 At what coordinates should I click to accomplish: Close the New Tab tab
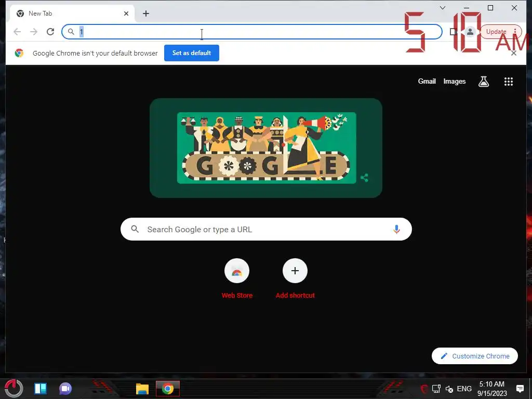pyautogui.click(x=126, y=14)
